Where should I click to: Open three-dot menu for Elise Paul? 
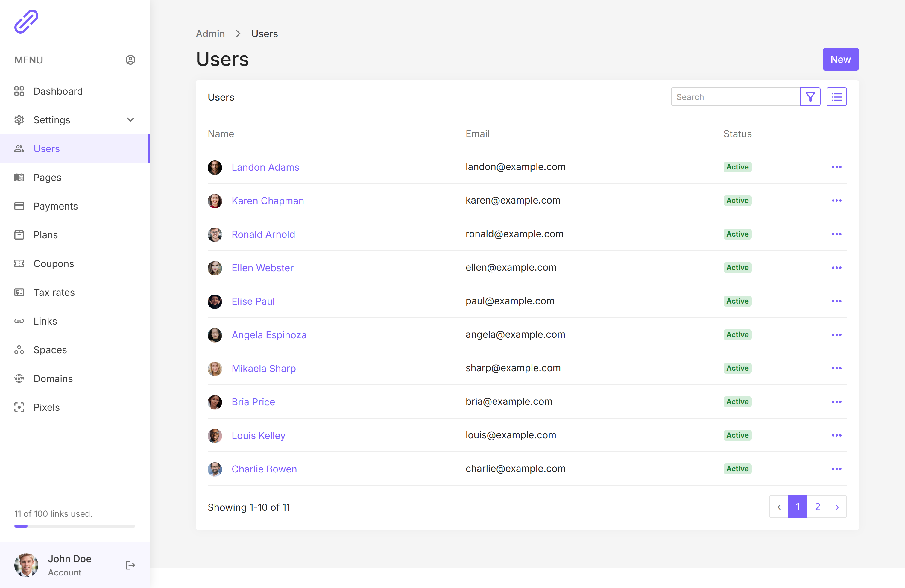click(836, 301)
